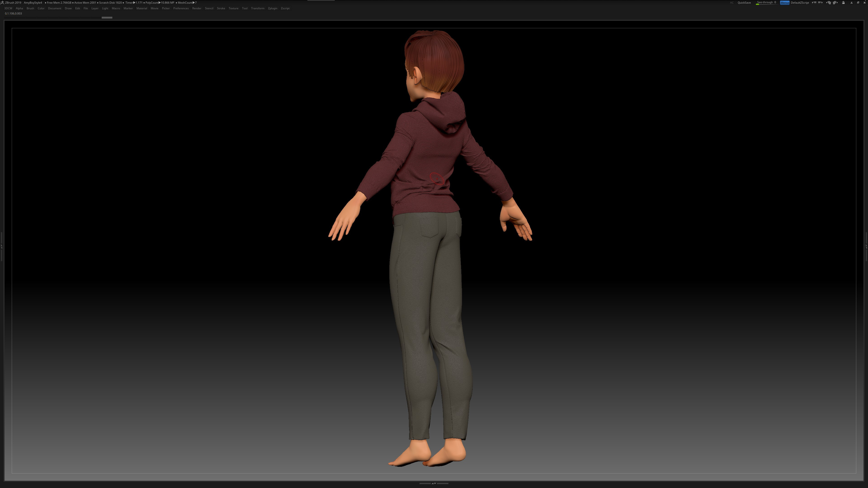Open the Picker menu
The width and height of the screenshot is (868, 488).
coord(166,8)
